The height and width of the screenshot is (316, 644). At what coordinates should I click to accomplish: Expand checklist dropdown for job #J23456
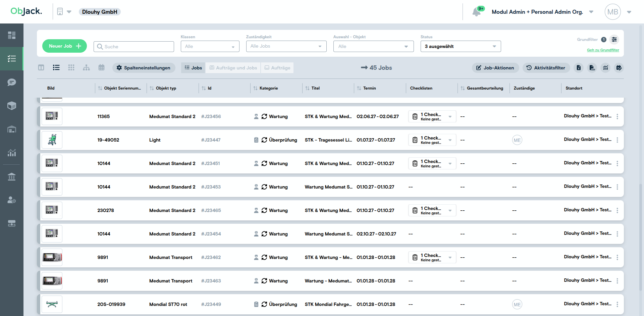pos(450,117)
